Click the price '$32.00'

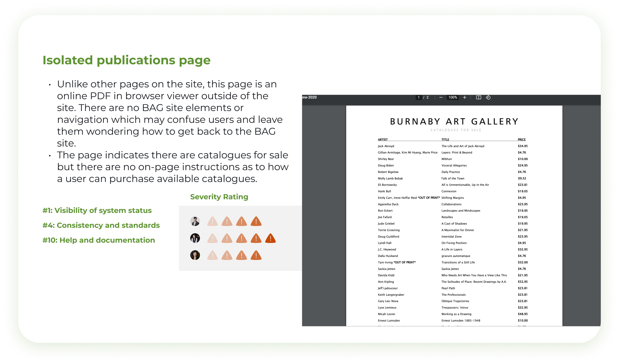coord(523,262)
